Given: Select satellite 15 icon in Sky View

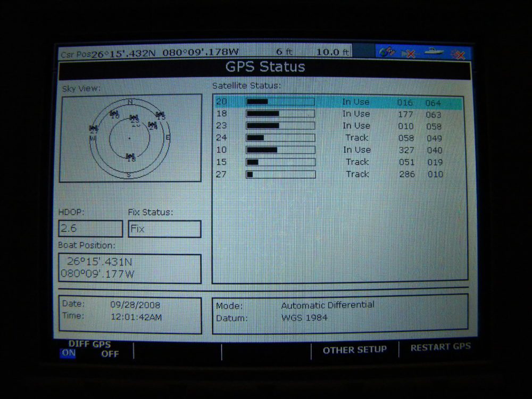Looking at the screenshot, I should point(160,115).
